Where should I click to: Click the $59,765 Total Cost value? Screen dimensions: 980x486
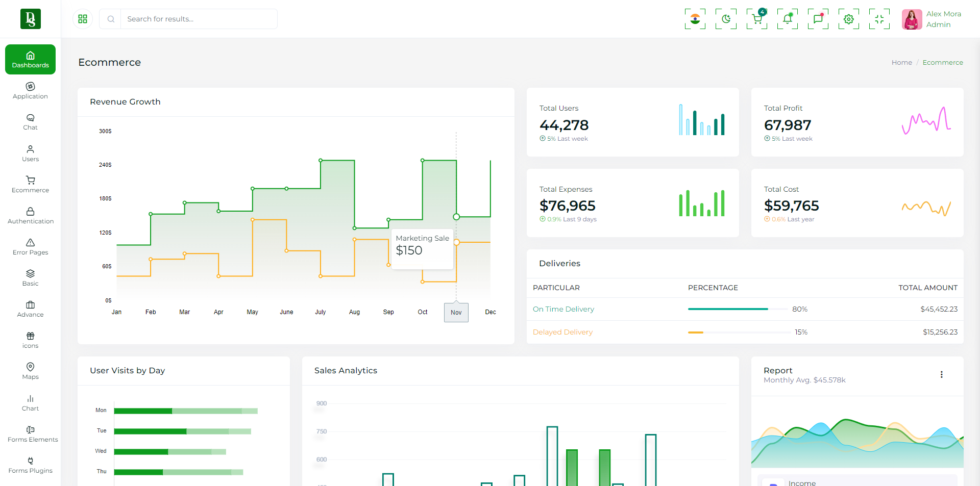click(791, 206)
